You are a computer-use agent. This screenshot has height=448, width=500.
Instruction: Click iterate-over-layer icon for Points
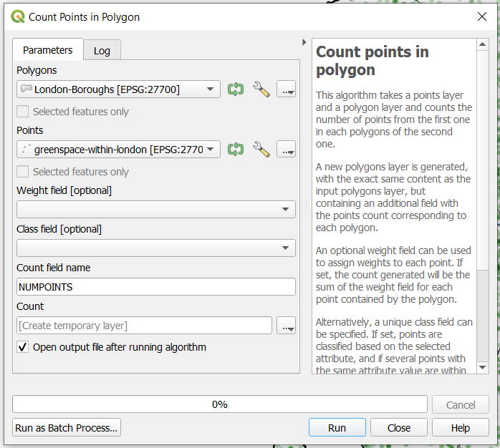pos(236,149)
